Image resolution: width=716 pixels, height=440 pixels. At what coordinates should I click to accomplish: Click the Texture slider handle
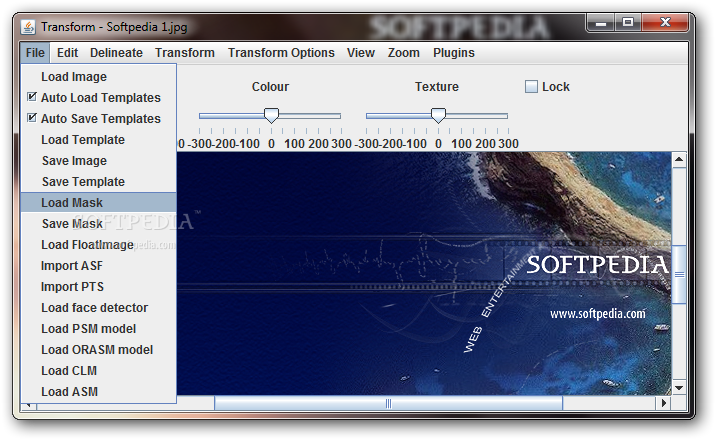438,115
